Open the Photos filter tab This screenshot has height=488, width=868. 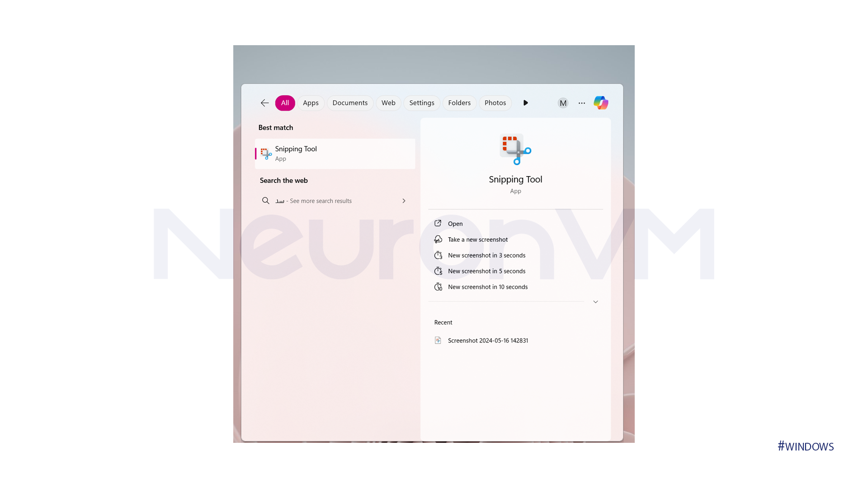click(495, 103)
